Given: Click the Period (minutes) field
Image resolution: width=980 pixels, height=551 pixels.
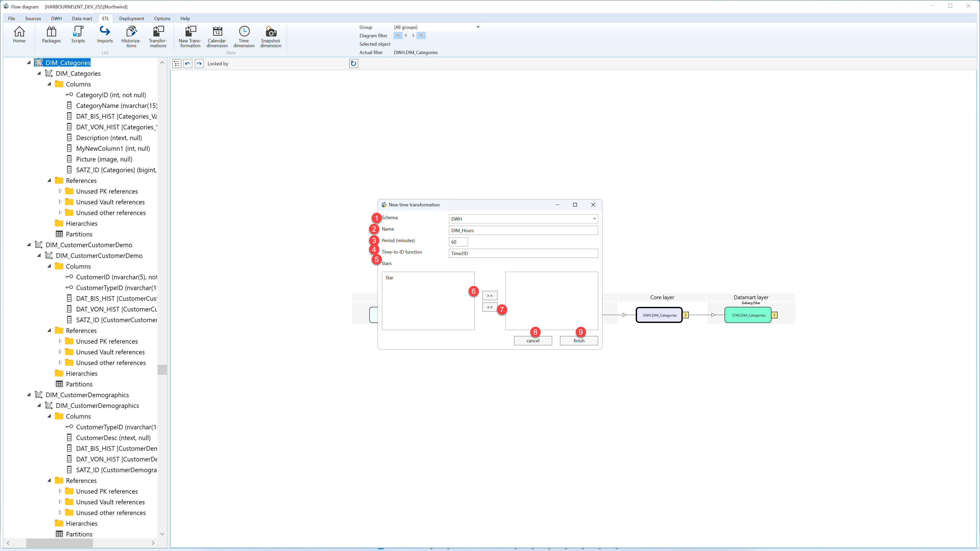Looking at the screenshot, I should point(458,242).
